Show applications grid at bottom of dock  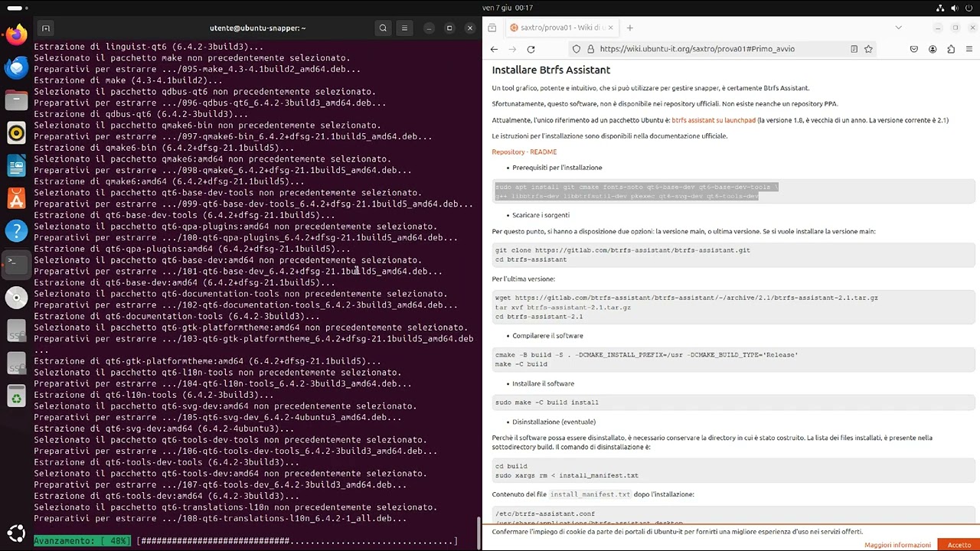[16, 533]
